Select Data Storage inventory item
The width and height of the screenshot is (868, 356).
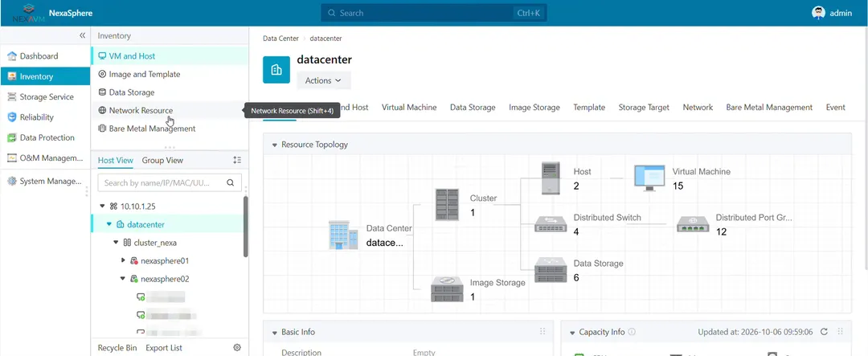170,92
